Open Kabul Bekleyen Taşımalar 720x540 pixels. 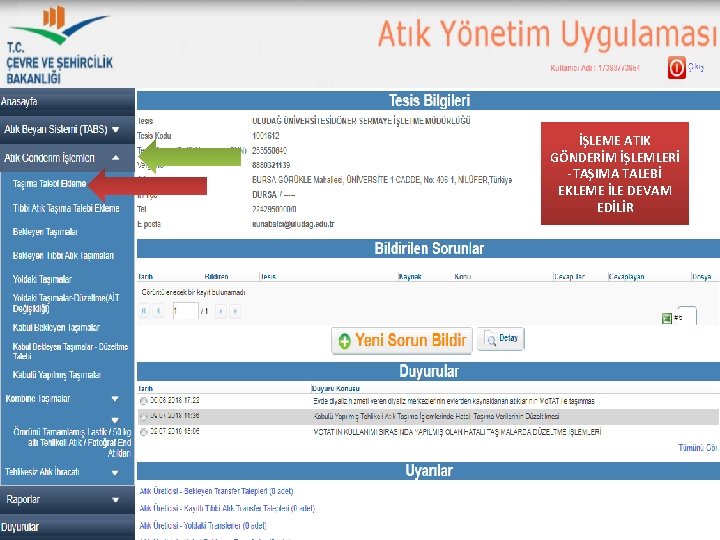pos(56,327)
